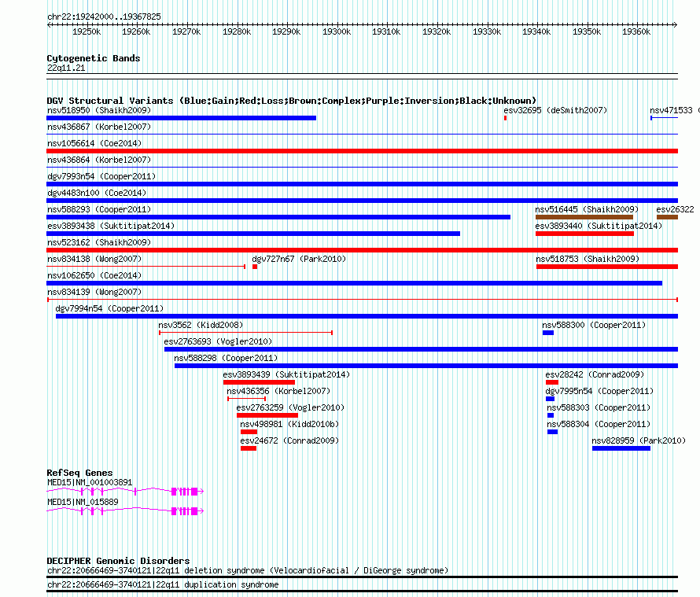Open MED15|NM_001003891 gene transcript
This screenshot has width=700, height=597.
[x=90, y=483]
